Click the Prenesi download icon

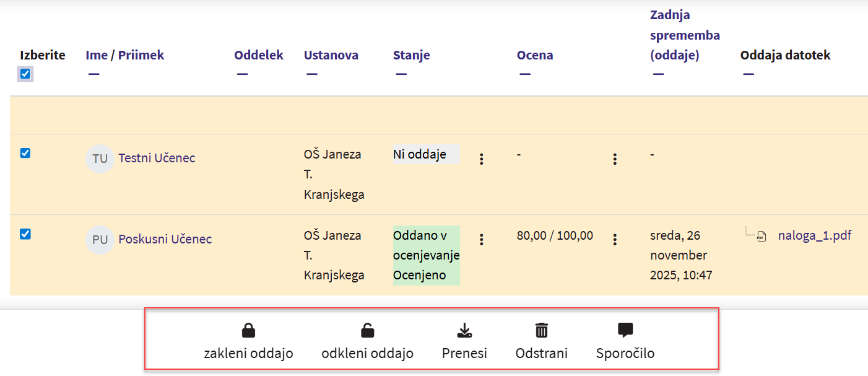pos(464,331)
